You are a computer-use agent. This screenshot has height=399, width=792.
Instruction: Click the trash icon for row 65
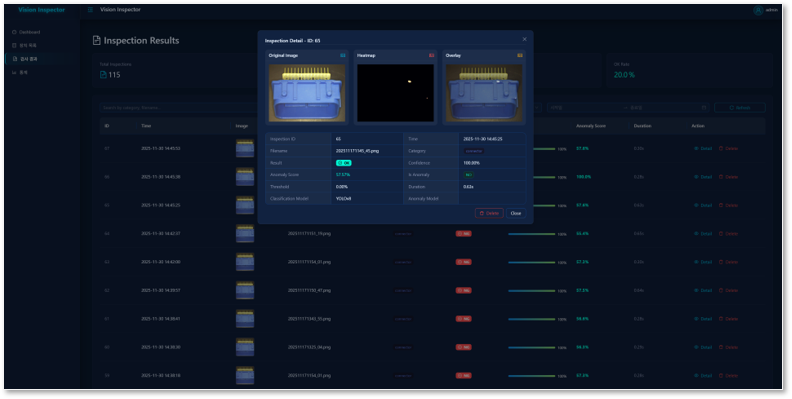point(721,205)
